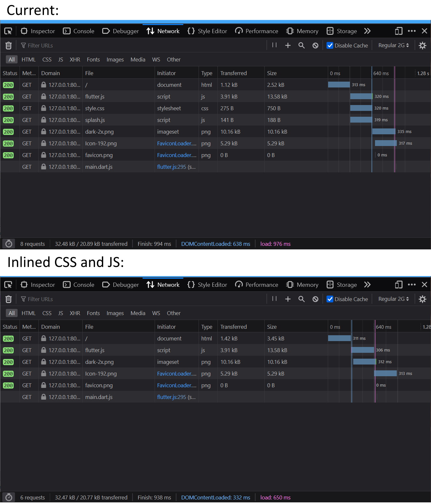This screenshot has height=504, width=431.
Task: Pause recording network log
Action: tap(274, 45)
